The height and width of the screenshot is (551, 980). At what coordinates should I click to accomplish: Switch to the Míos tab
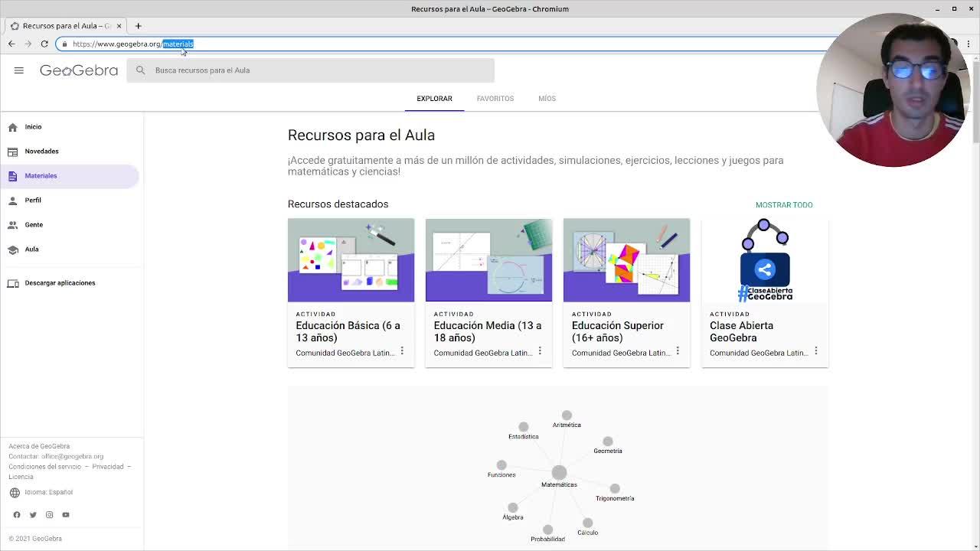pyautogui.click(x=547, y=99)
